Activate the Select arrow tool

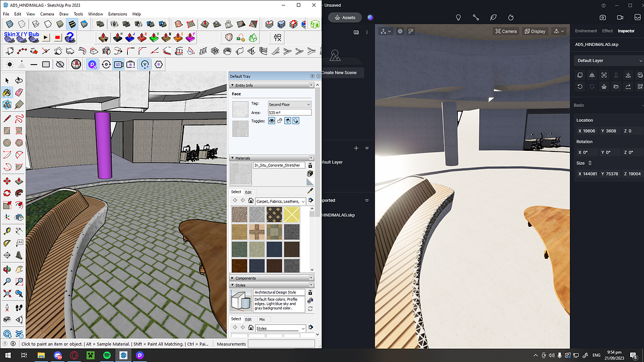tap(8, 80)
